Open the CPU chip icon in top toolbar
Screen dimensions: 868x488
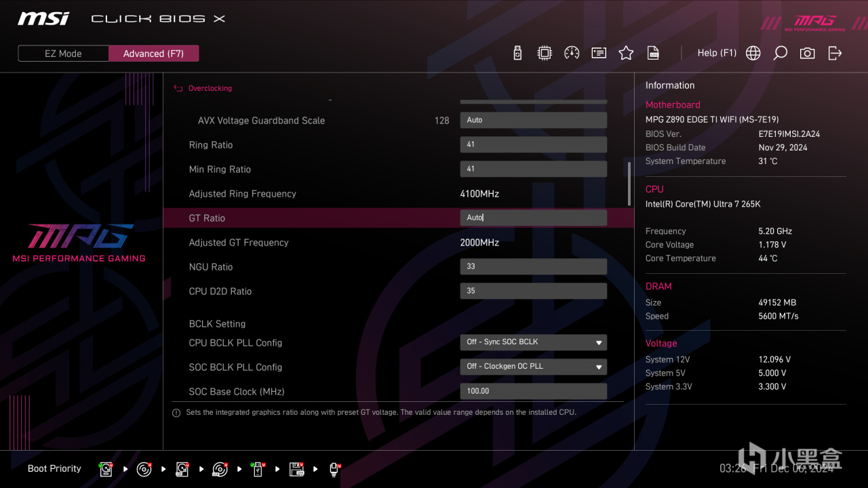[545, 53]
